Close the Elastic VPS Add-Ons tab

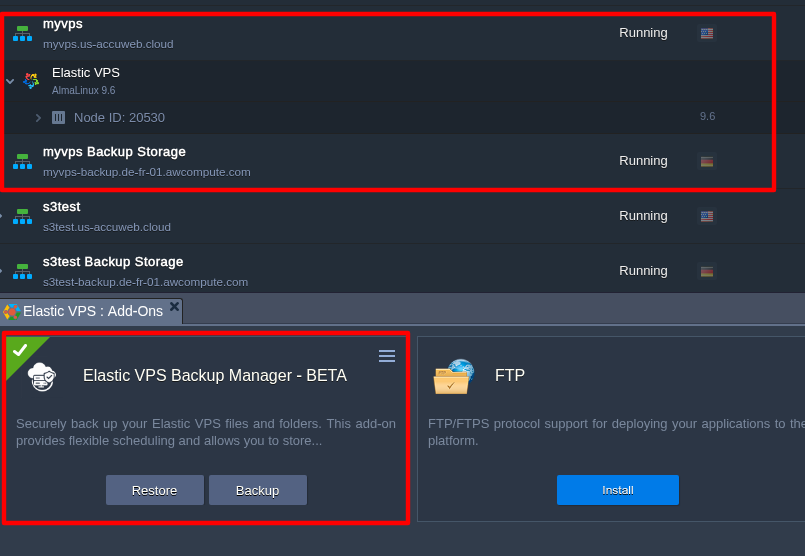(175, 306)
